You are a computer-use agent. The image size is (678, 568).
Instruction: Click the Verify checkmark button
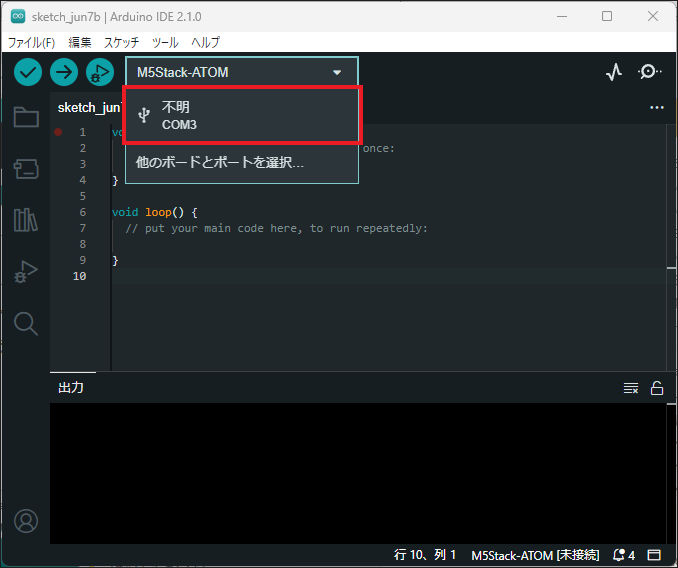tap(28, 72)
